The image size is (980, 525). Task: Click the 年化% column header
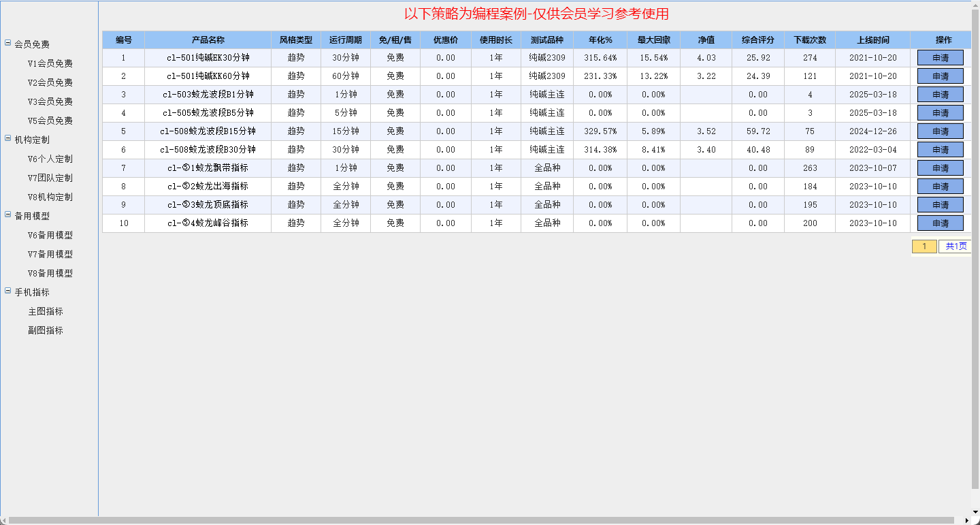tap(600, 40)
